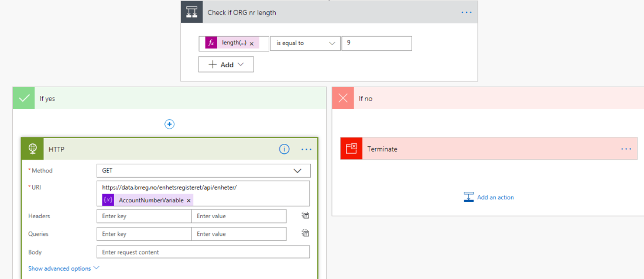
Task: Click the HTTP action globe icon
Action: click(33, 149)
